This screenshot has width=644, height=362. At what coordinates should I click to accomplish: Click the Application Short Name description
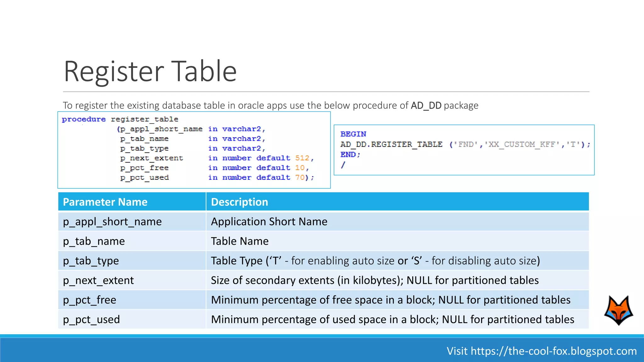tap(269, 222)
